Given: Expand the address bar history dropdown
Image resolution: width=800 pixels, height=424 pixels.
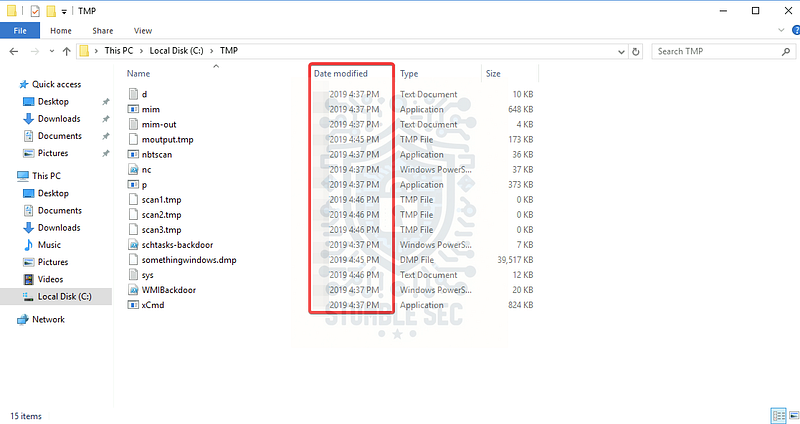Looking at the screenshot, I should 621,52.
